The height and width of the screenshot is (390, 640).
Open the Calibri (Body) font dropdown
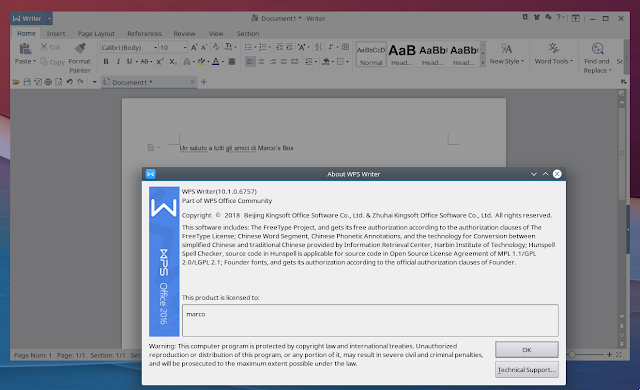click(x=129, y=48)
